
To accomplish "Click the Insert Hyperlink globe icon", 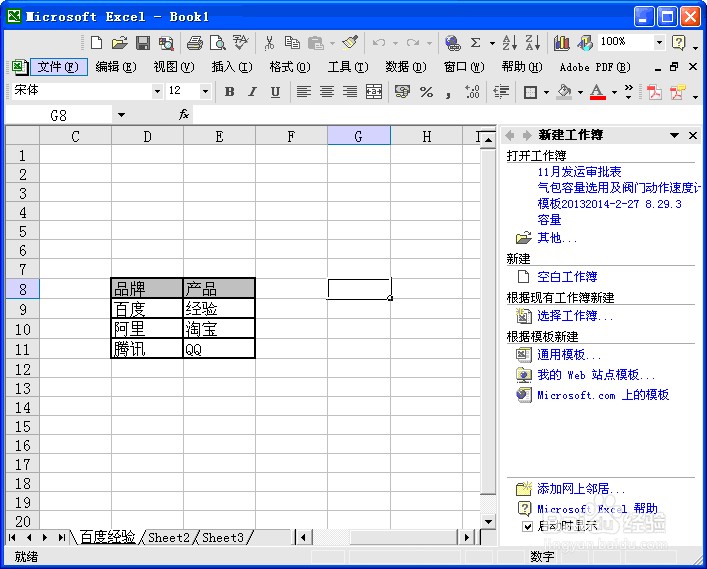I will tap(452, 43).
